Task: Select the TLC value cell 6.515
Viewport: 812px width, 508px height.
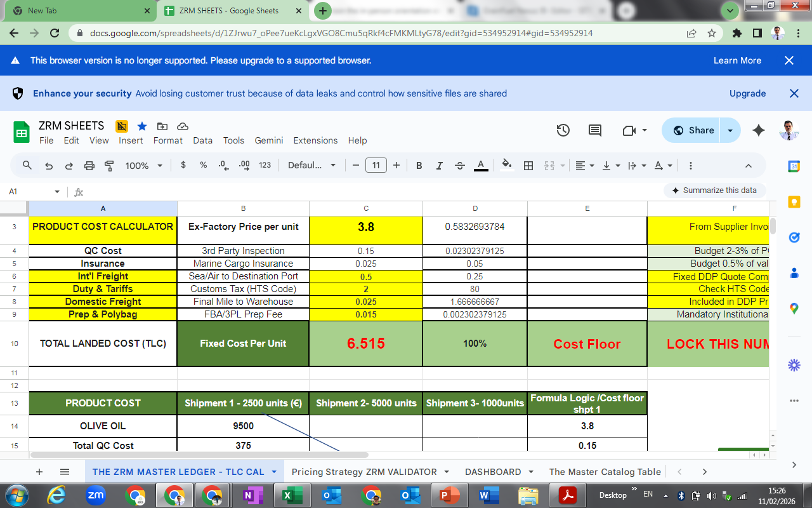Action: point(366,344)
